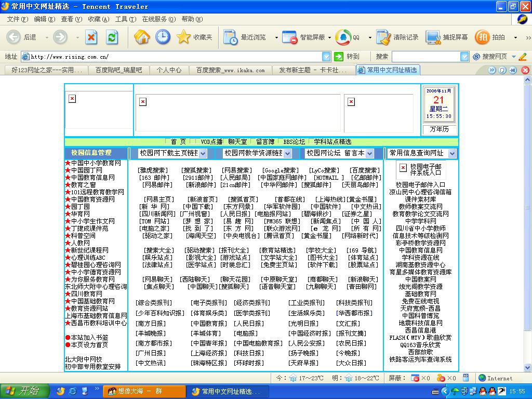Expand the 校园网下载主页链接 dropdown

coord(203,153)
